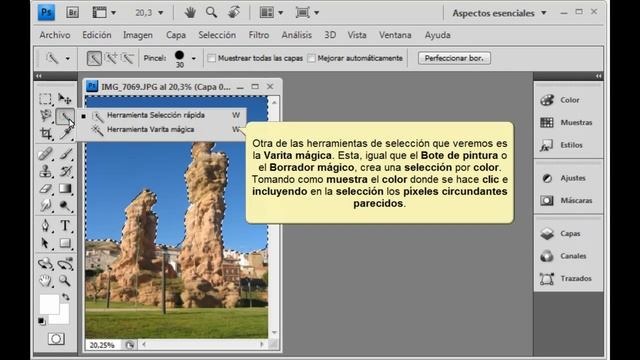Screen dimensions: 640x360
Task: Open the Color panel
Action: coord(568,100)
